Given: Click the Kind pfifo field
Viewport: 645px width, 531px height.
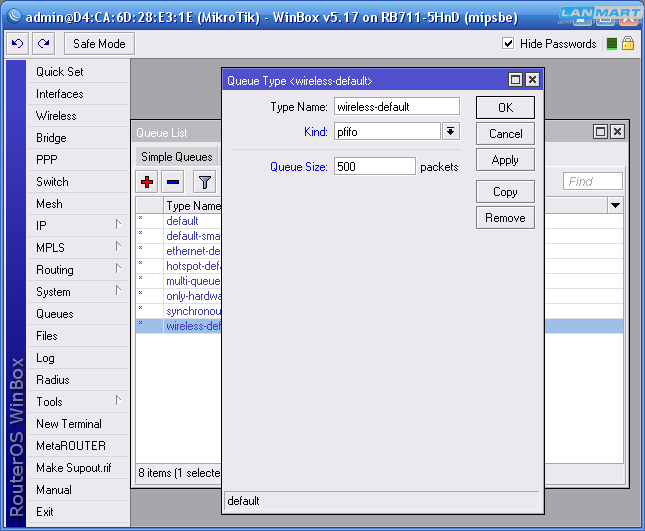Looking at the screenshot, I should [387, 132].
